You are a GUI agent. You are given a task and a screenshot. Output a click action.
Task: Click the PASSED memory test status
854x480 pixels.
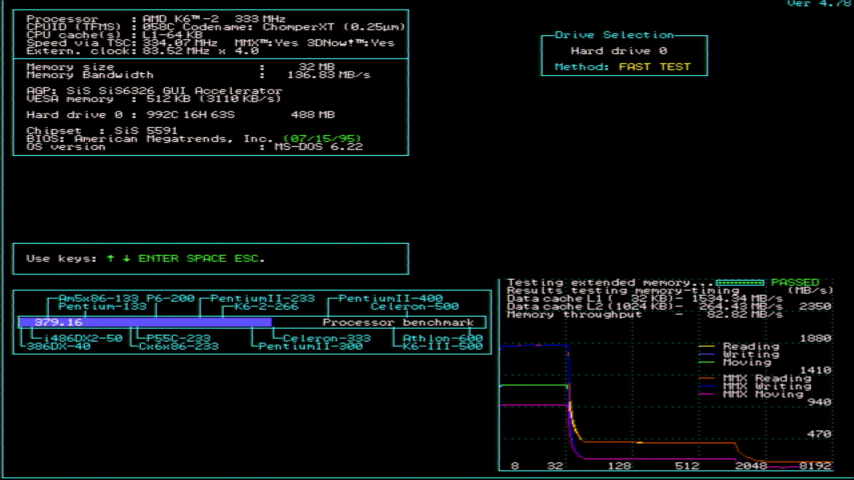794,283
